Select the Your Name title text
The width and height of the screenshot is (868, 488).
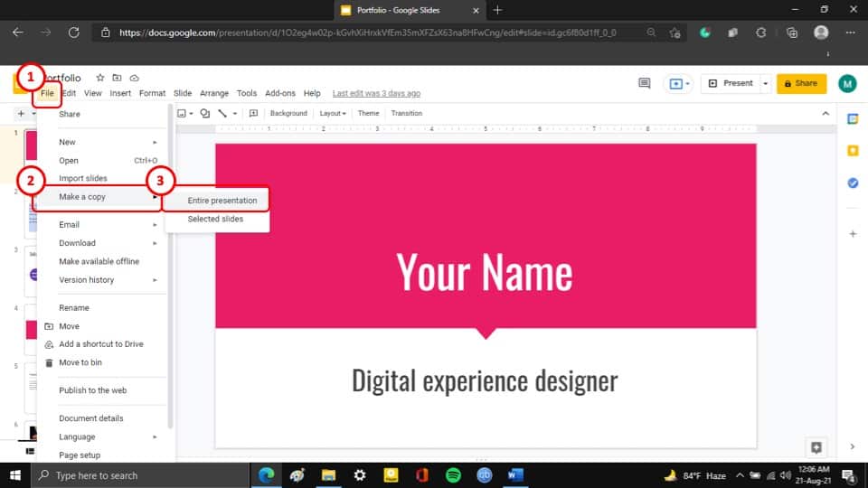(x=485, y=272)
